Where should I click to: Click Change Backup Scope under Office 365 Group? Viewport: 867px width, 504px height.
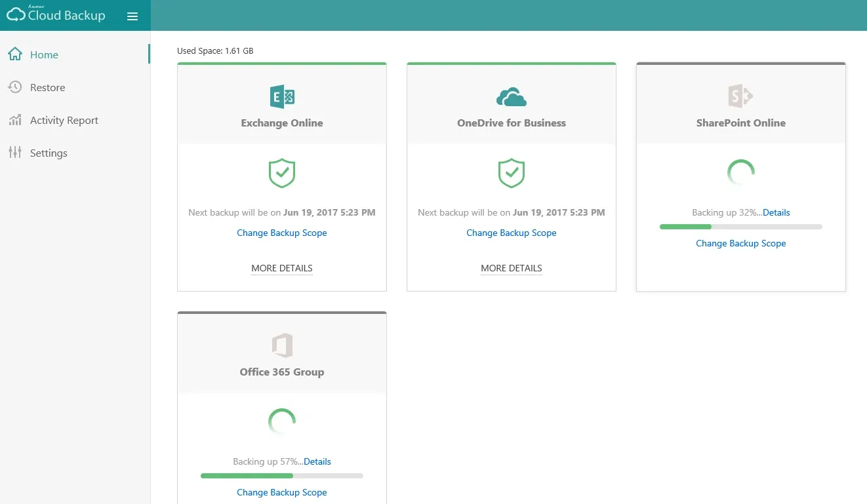(282, 492)
